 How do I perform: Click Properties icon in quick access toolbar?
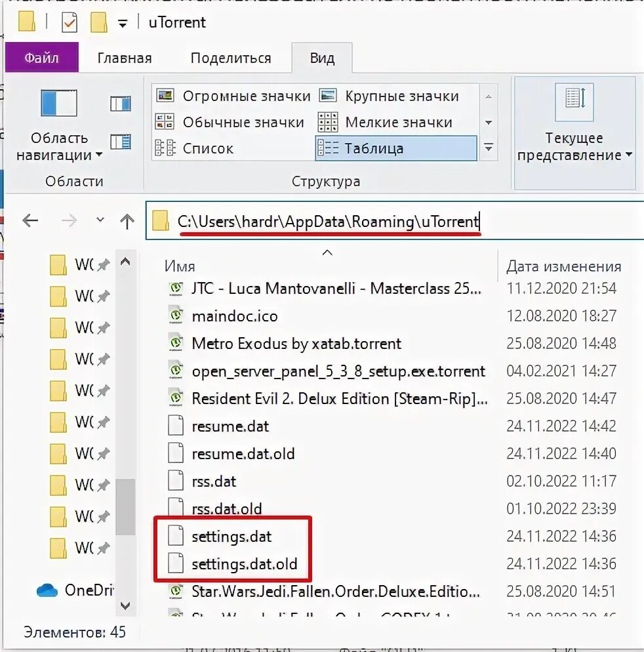point(69,22)
